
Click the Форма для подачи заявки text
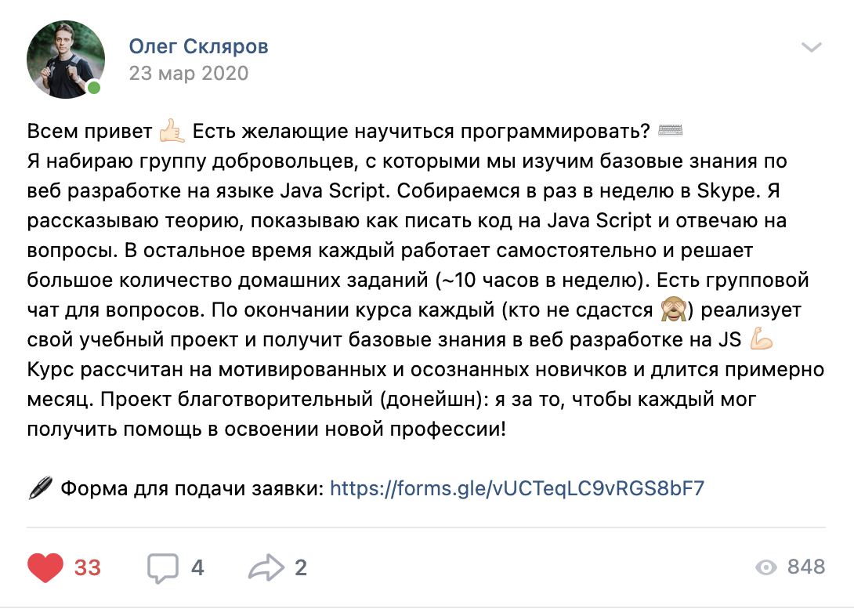coord(191,489)
